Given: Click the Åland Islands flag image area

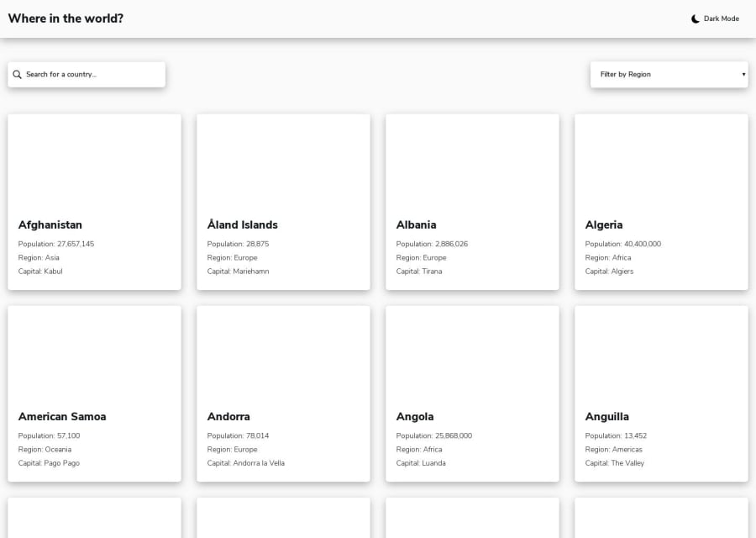Looking at the screenshot, I should pos(284,161).
